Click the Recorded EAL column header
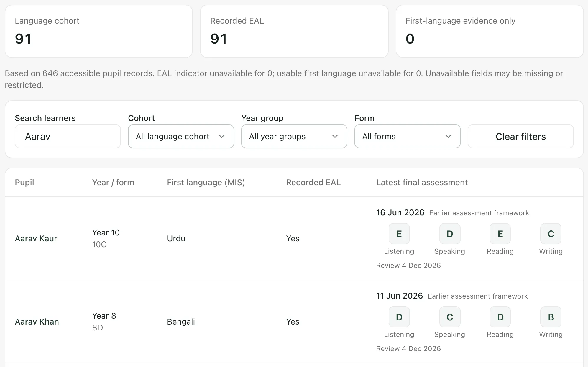This screenshot has height=367, width=588. click(x=313, y=182)
